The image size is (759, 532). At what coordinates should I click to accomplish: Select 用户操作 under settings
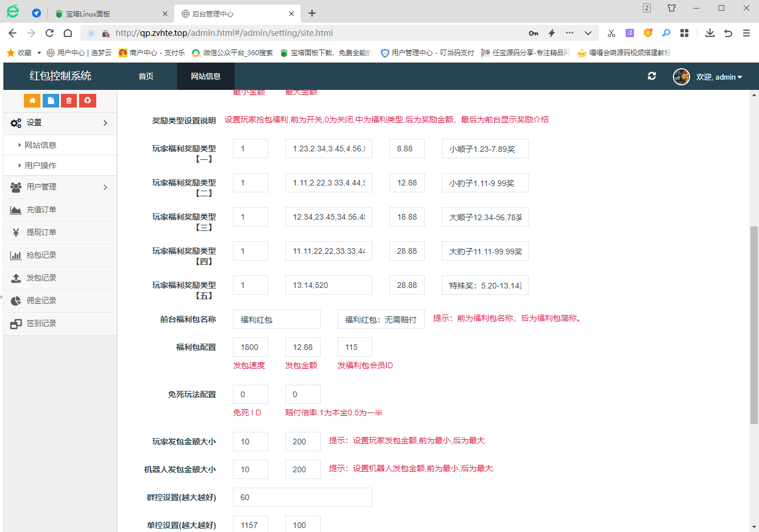40,166
